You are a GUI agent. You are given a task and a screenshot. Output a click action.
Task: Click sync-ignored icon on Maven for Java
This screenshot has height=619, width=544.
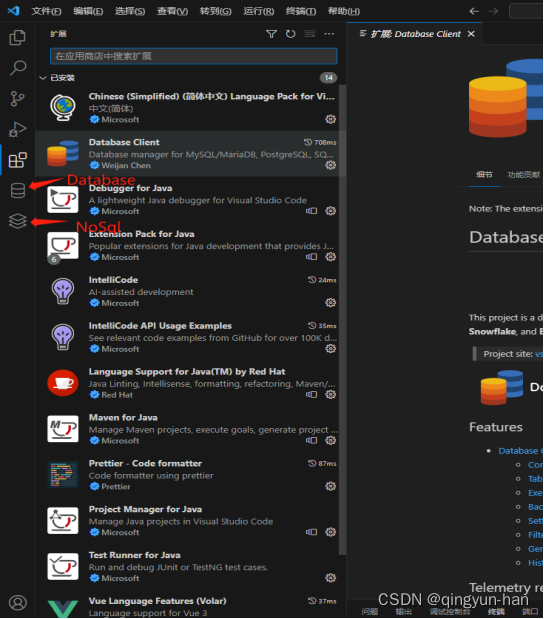click(x=311, y=440)
